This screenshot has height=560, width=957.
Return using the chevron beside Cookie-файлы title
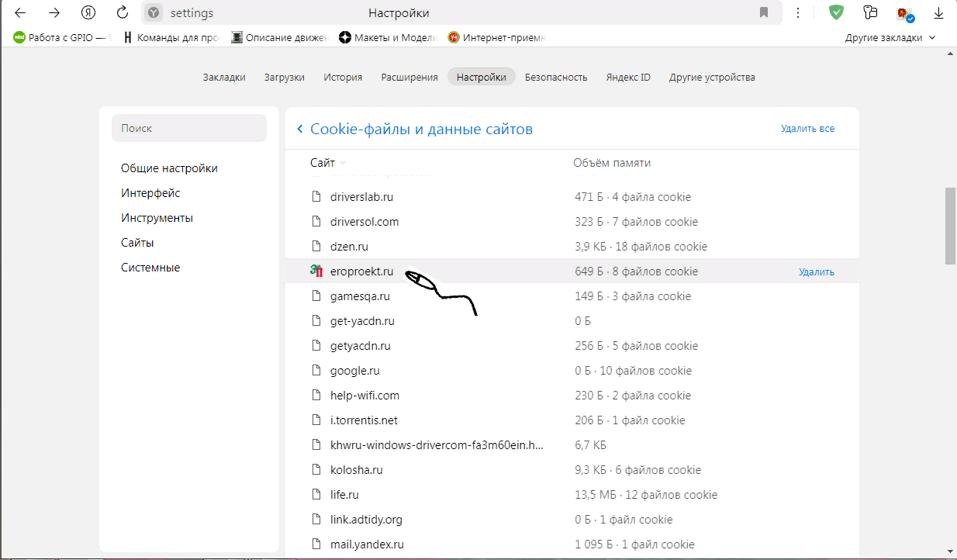tap(300, 129)
